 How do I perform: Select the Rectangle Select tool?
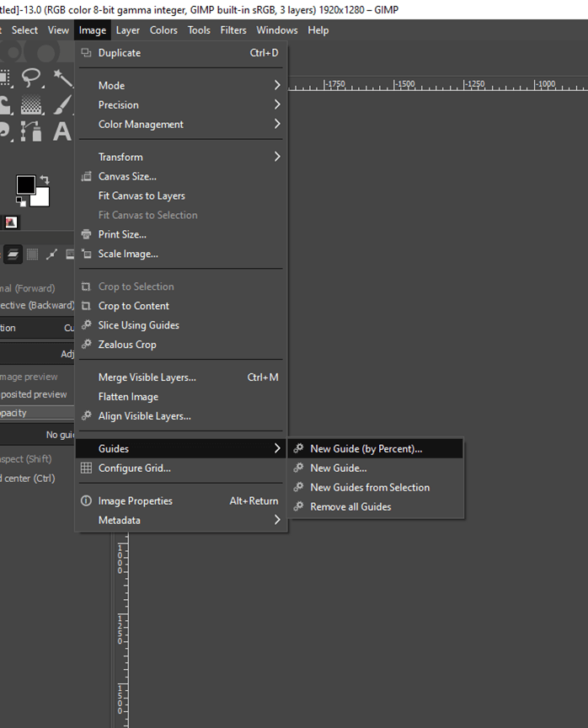click(x=6, y=78)
